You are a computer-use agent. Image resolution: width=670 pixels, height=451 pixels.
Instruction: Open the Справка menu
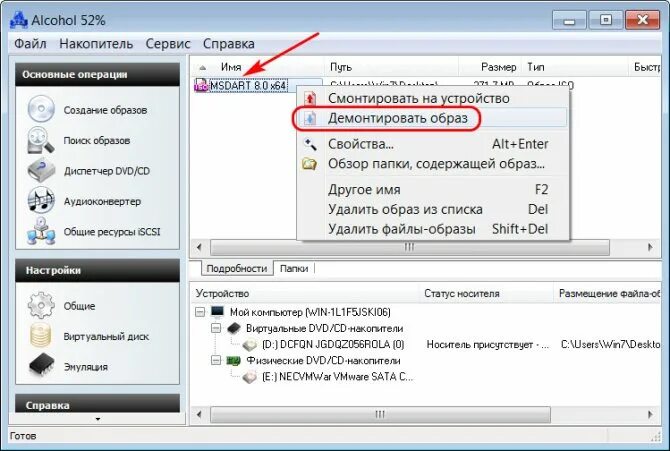pyautogui.click(x=229, y=43)
